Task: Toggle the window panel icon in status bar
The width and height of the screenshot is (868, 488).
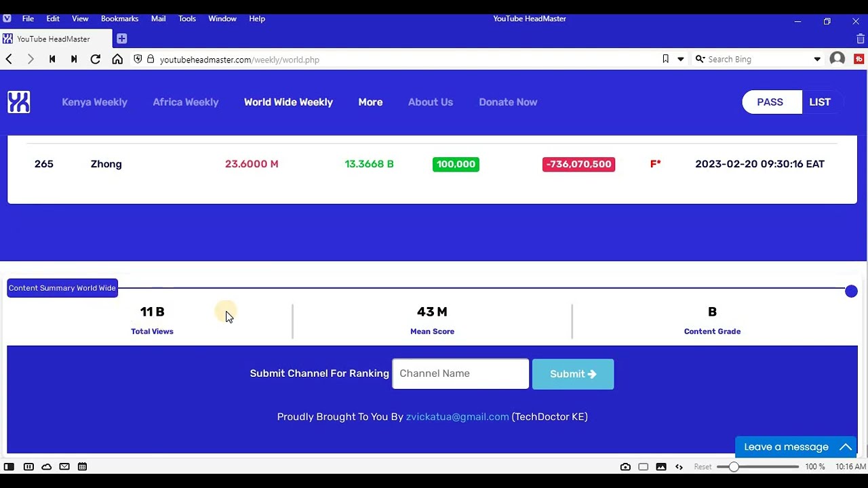Action: [x=644, y=466]
